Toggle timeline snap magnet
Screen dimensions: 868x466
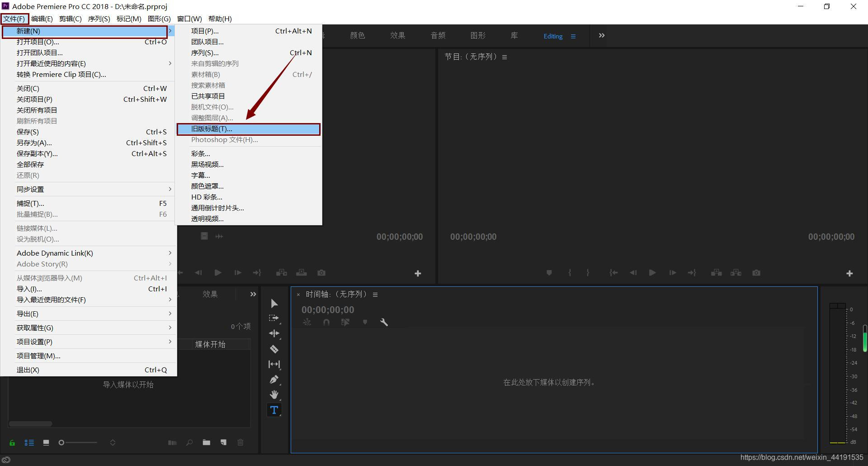click(x=326, y=322)
